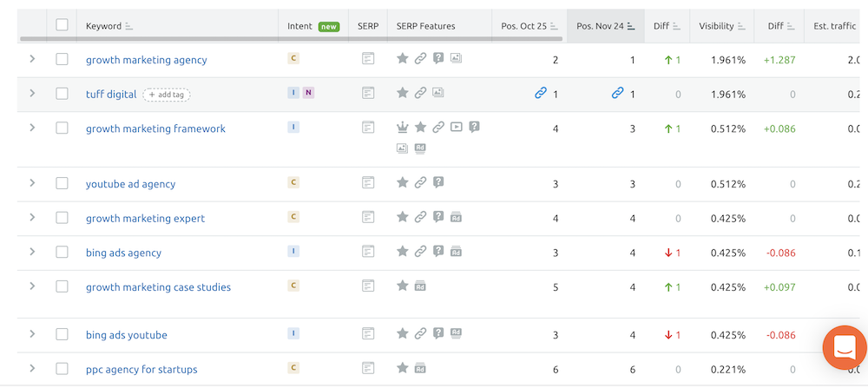Open SERP snapshot for growth marketing expert
Image resolution: width=868 pixels, height=388 pixels.
click(368, 217)
